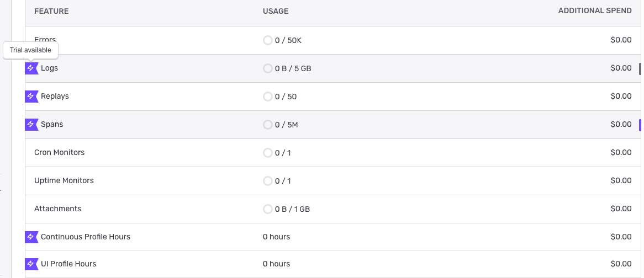Image resolution: width=644 pixels, height=278 pixels.
Task: Click the Additional Spend column header
Action: 595,11
